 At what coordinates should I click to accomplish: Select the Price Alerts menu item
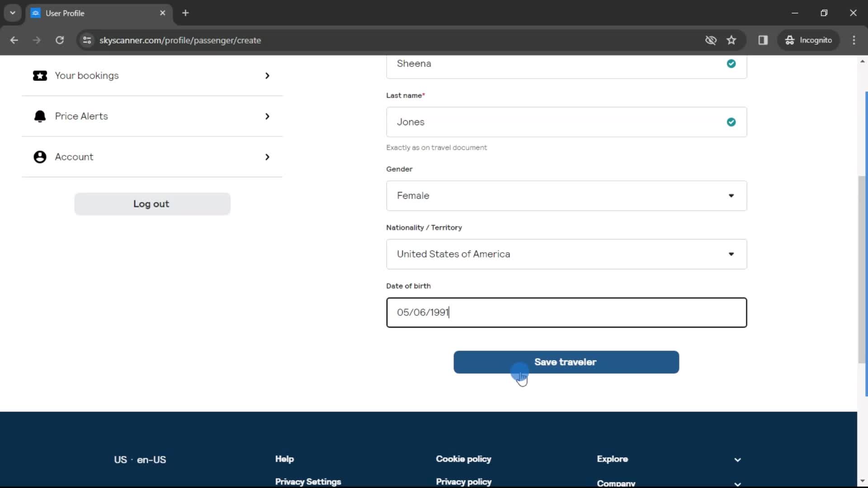[x=152, y=116]
